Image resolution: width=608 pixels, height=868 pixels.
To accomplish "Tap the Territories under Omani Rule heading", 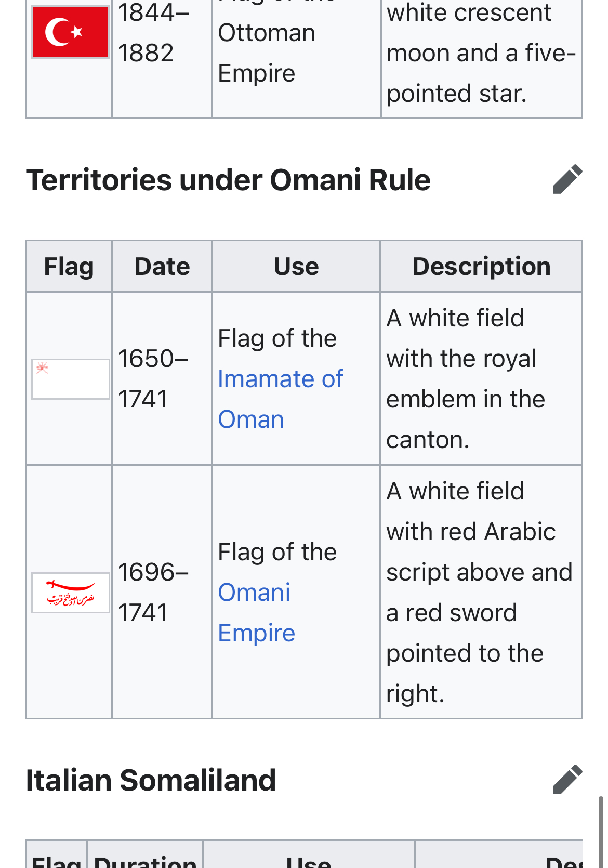I will click(228, 180).
